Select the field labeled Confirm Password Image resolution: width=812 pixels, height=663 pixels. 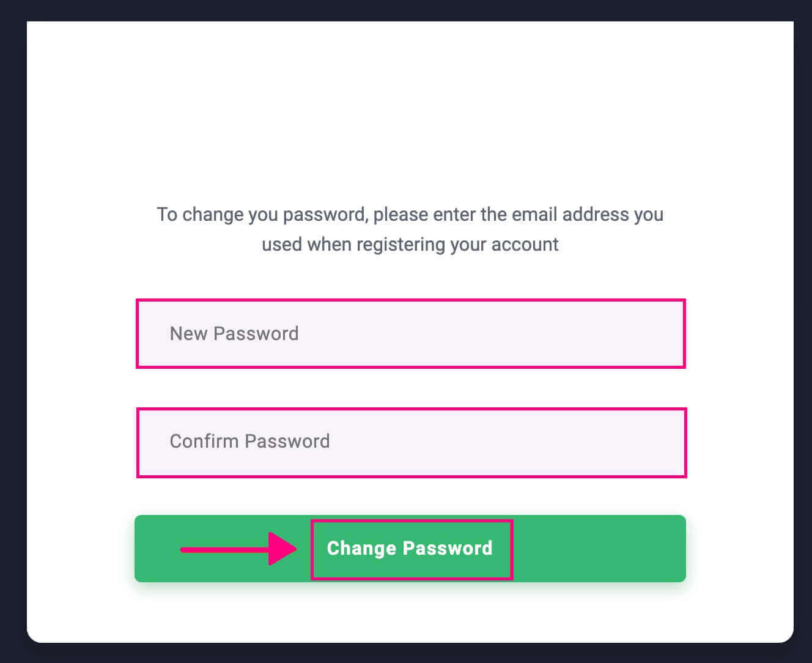pyautogui.click(x=411, y=442)
